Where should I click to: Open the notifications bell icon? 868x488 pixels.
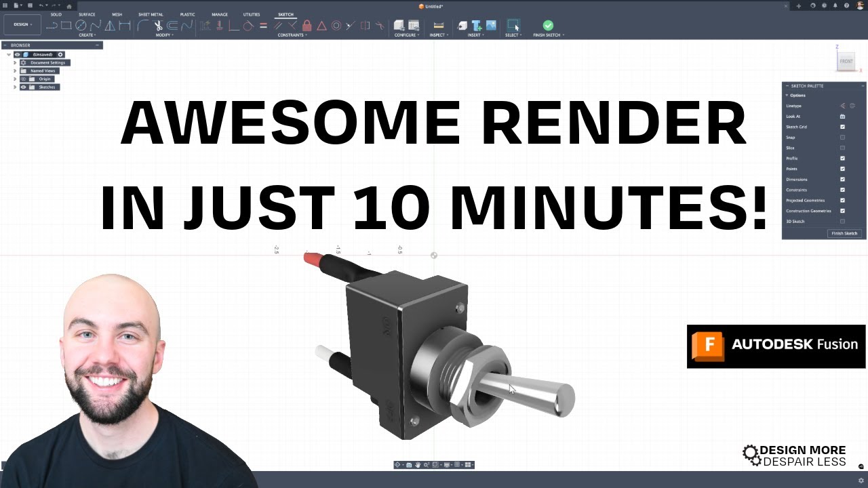pyautogui.click(x=835, y=5)
